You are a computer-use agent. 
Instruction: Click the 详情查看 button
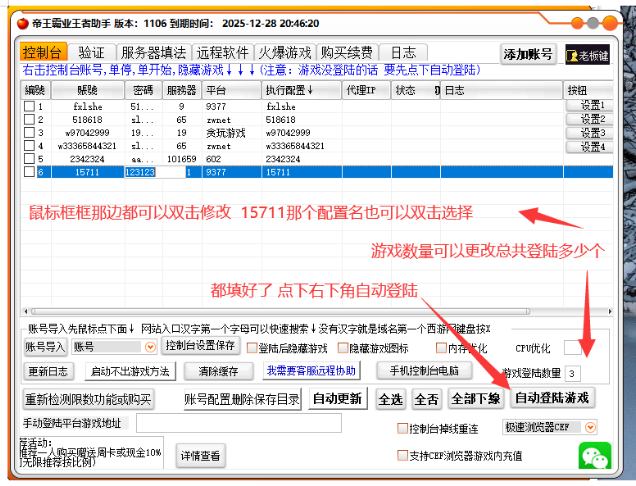200,456
